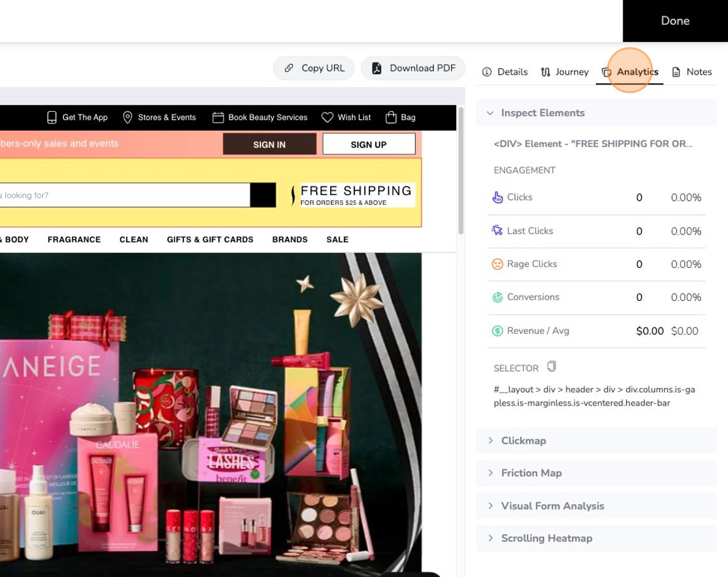Screen dimensions: 728x577
Task: Click the SIGN UP button
Action: click(x=369, y=144)
